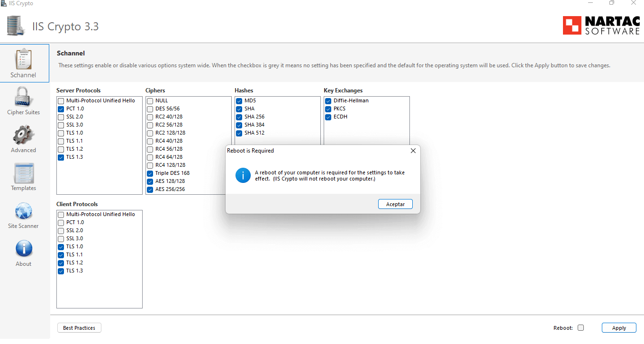Close the IIS Crypto main window
The height and width of the screenshot is (344, 644).
click(x=634, y=3)
